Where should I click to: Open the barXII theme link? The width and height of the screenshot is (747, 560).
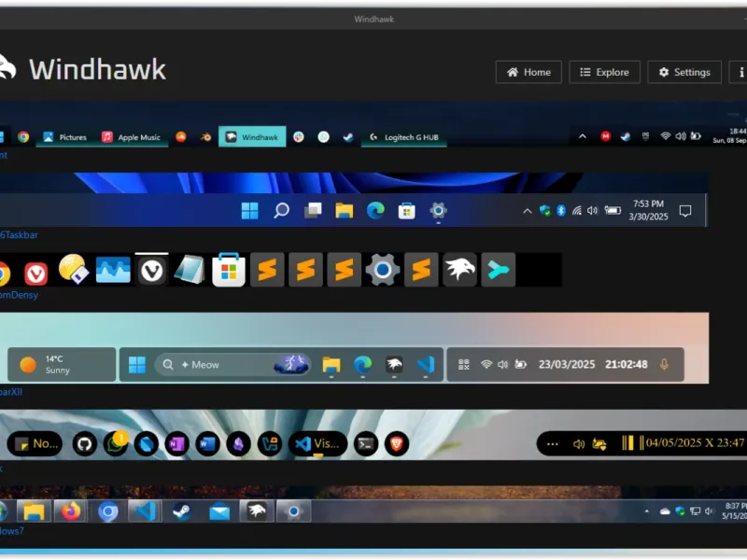tap(11, 392)
